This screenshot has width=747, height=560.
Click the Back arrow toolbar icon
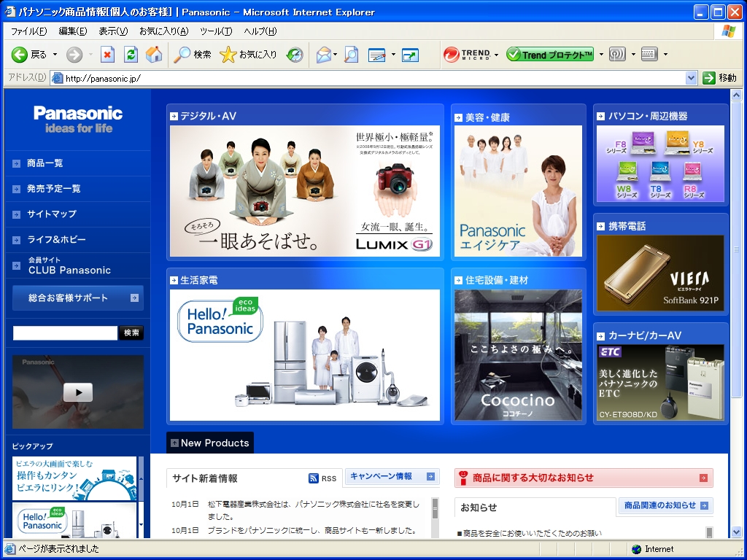[x=20, y=55]
